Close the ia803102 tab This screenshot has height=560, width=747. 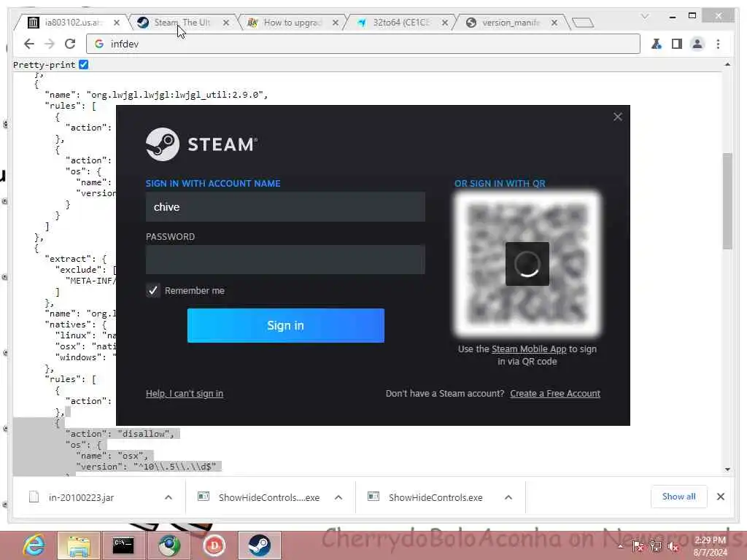(x=117, y=23)
